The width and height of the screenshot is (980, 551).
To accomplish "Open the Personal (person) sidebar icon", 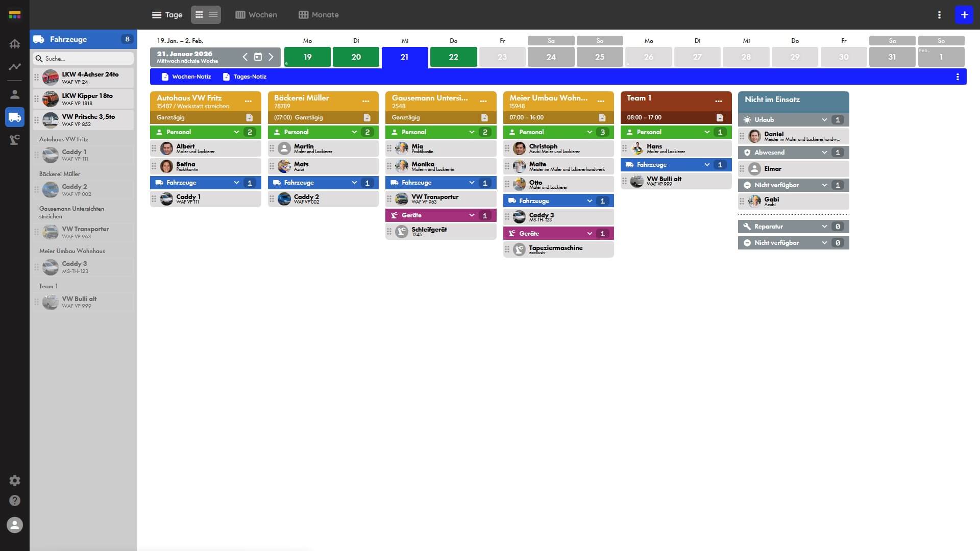I will click(15, 94).
